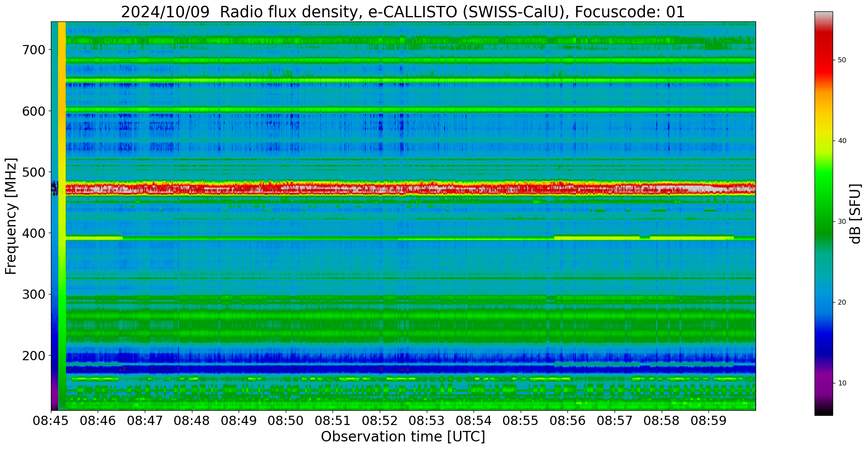Screen dimensions: 868x449
Task: Click the 08:49 time tick label
Action: point(239,421)
